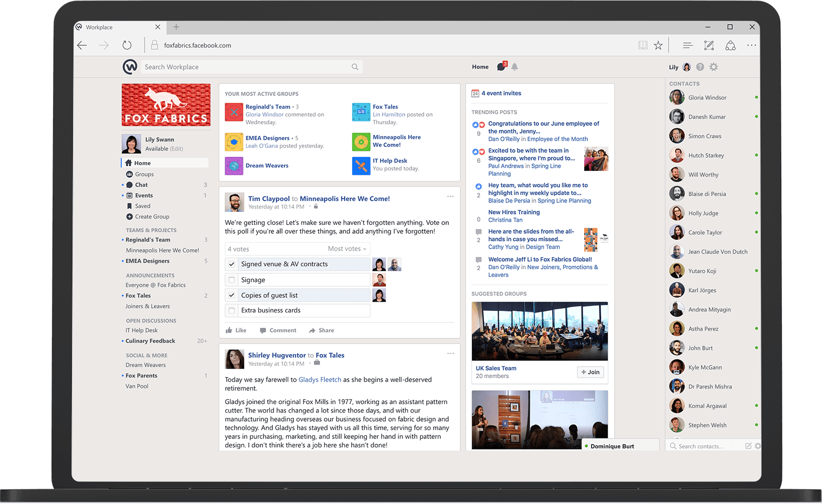This screenshot has height=504, width=822.
Task: Open browser web note icon
Action: point(709,45)
